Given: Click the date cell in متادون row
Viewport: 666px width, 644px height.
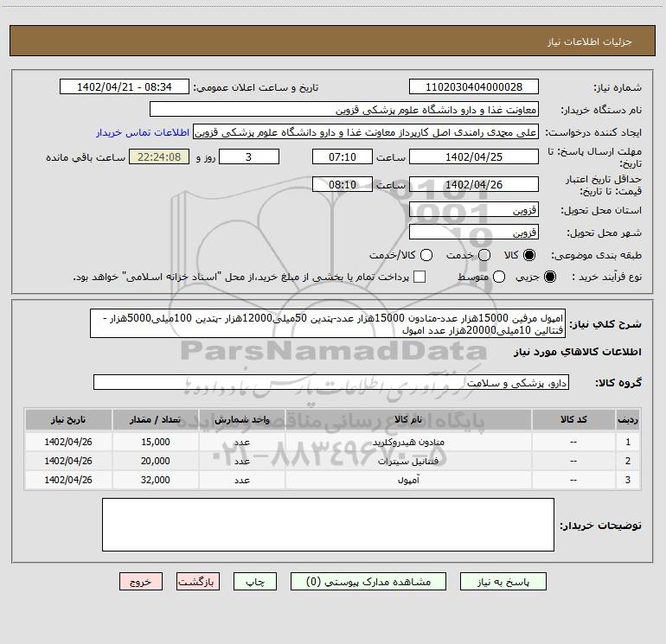Looking at the screenshot, I should pyautogui.click(x=68, y=442).
